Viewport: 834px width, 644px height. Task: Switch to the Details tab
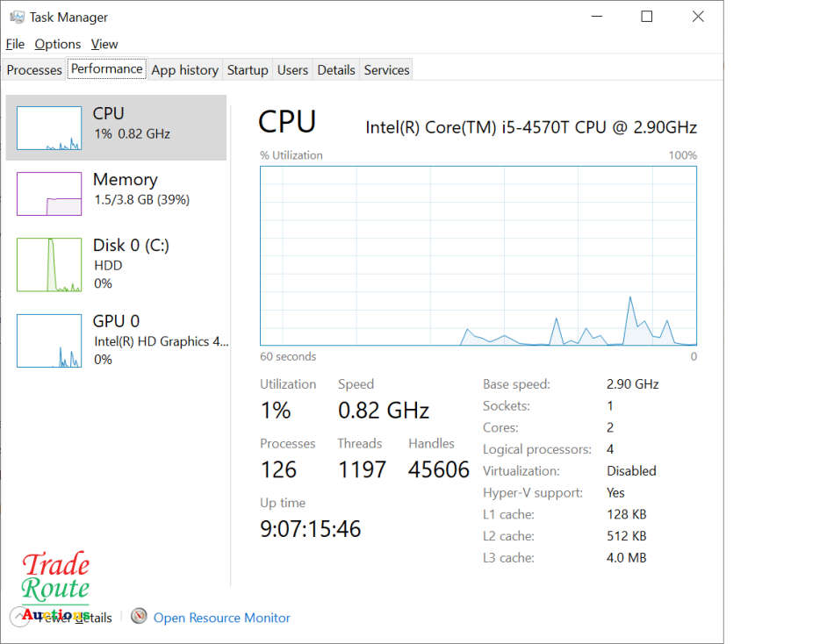click(x=336, y=69)
